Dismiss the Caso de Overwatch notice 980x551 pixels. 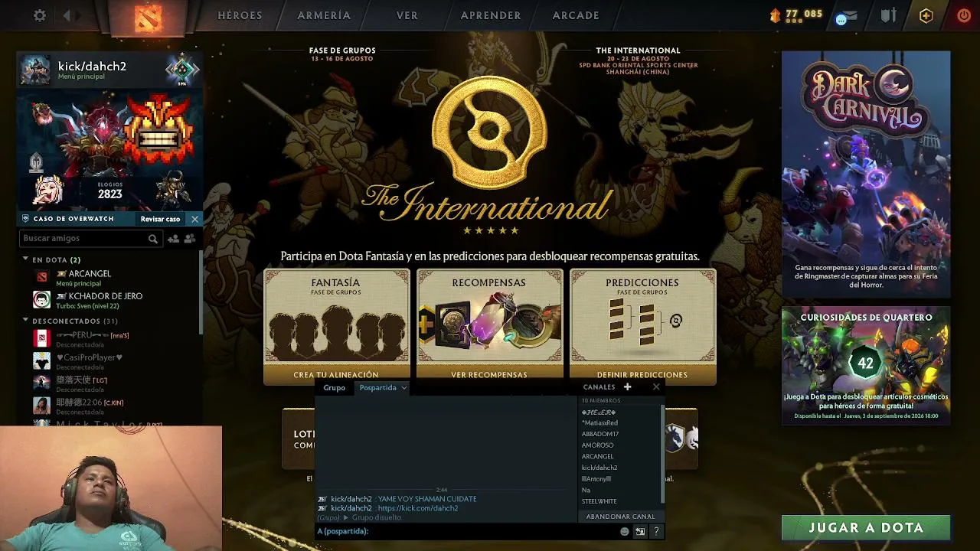click(194, 219)
